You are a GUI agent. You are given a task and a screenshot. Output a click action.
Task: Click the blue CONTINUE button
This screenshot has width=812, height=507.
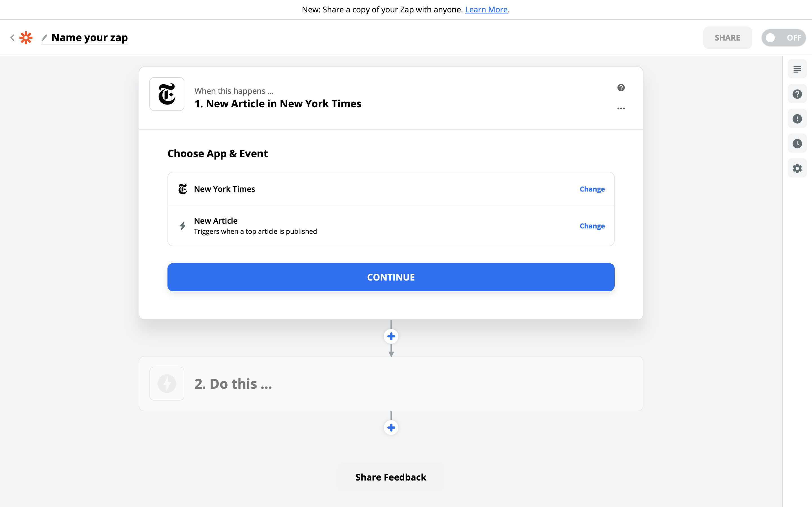(391, 277)
